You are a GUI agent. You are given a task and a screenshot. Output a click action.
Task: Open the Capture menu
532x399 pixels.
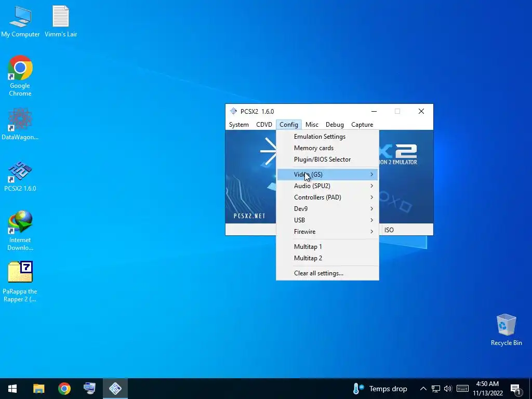362,125
